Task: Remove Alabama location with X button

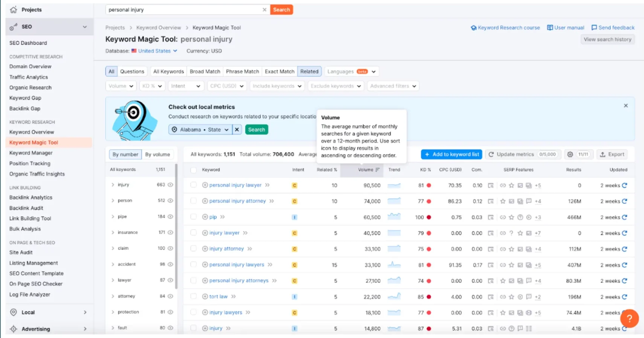Action: tap(237, 130)
